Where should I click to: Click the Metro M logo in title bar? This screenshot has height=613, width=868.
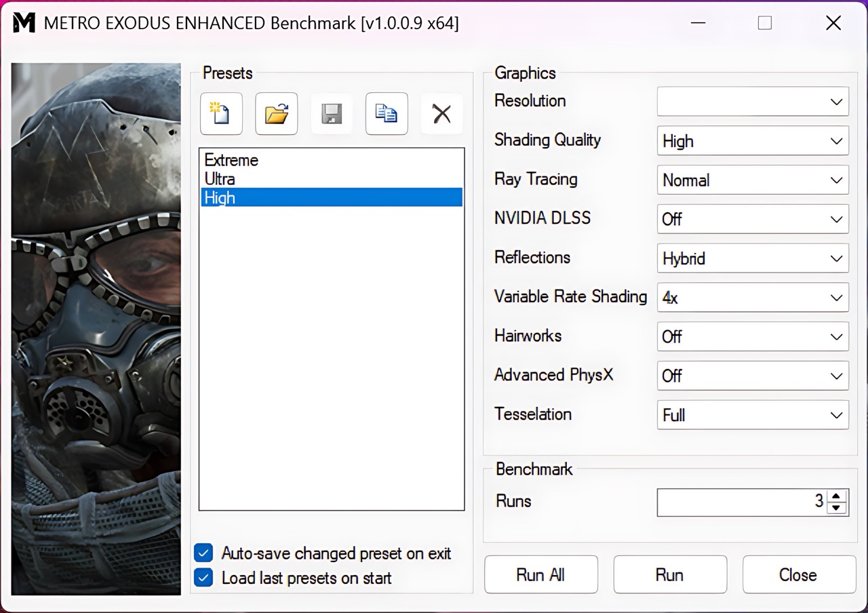coord(24,23)
